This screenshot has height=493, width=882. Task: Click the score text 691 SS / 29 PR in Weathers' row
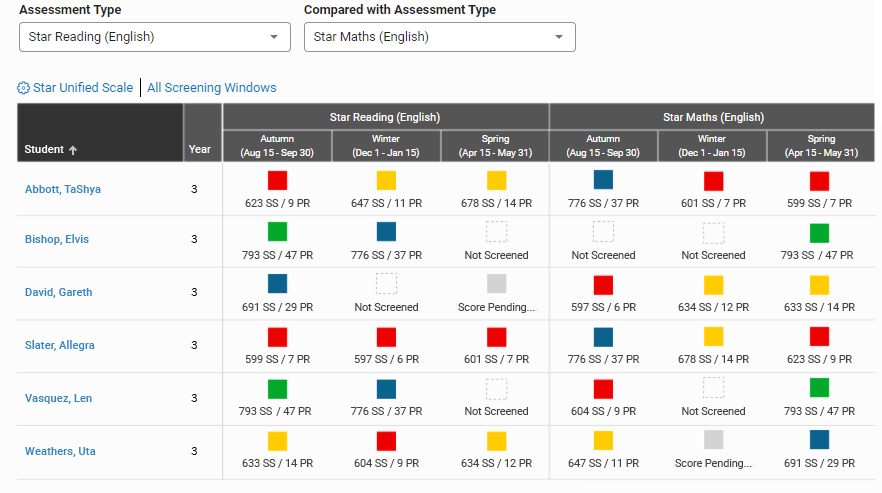click(820, 463)
